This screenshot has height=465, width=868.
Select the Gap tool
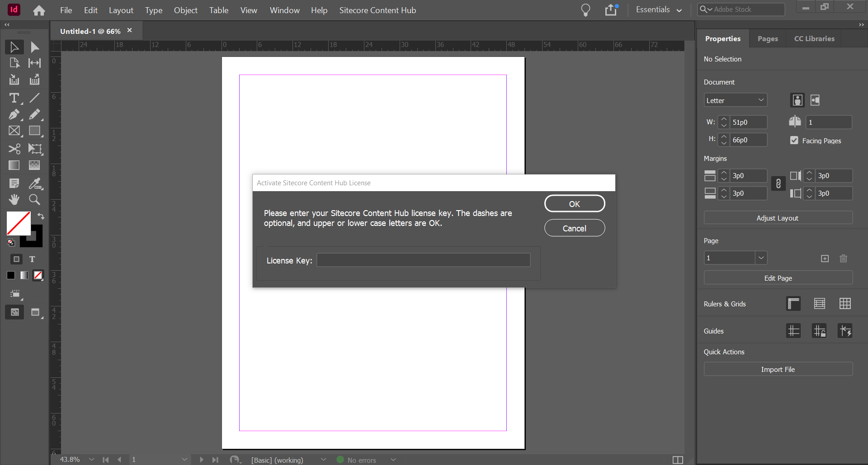tap(35, 63)
